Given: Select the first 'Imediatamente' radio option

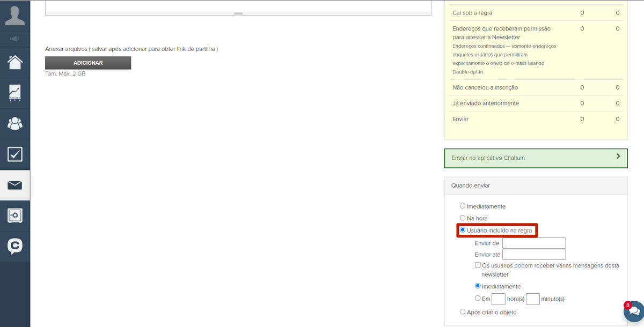Looking at the screenshot, I should [x=463, y=206].
